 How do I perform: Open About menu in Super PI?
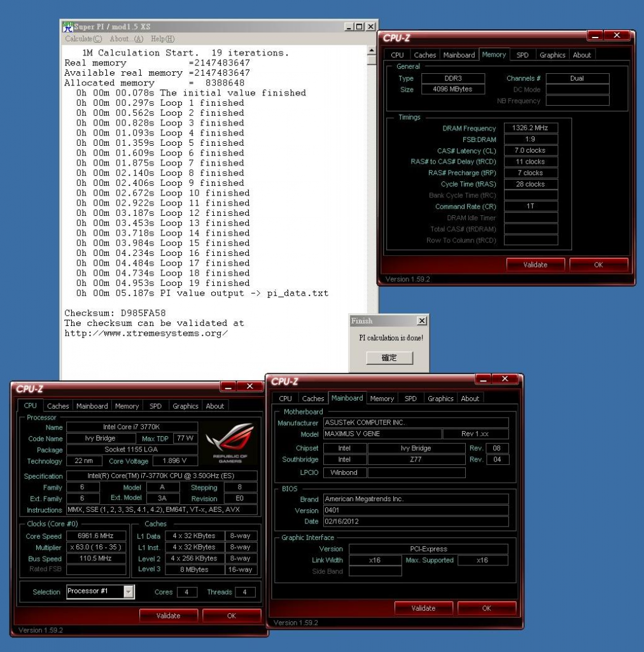[127, 39]
